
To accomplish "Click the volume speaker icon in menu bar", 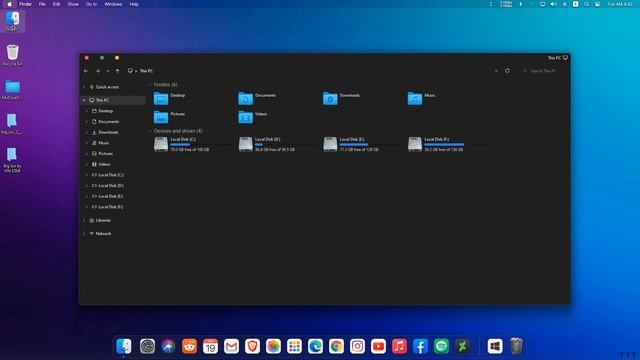I will click(x=553, y=4).
